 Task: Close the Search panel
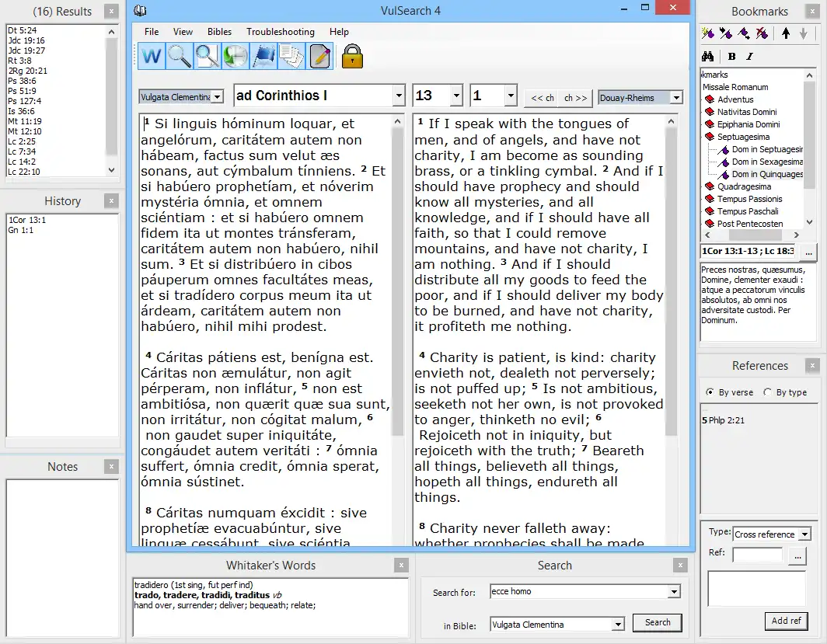(x=680, y=565)
